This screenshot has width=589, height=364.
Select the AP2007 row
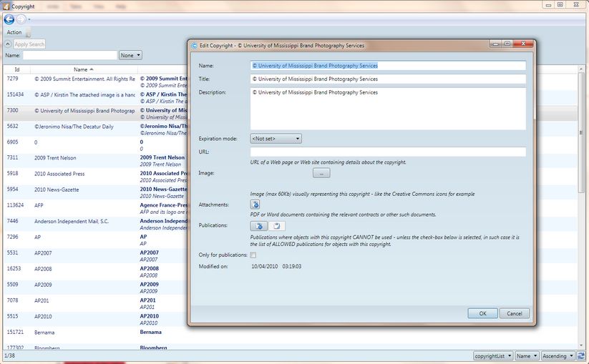coord(96,255)
